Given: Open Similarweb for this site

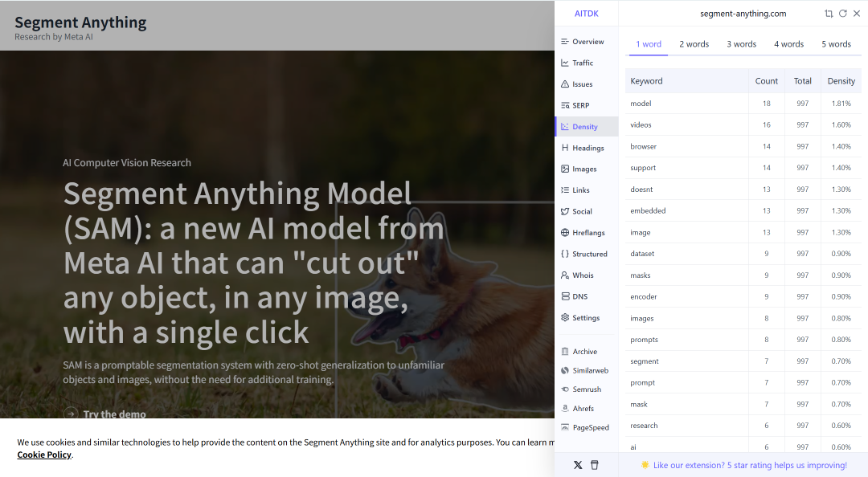Looking at the screenshot, I should [x=584, y=370].
